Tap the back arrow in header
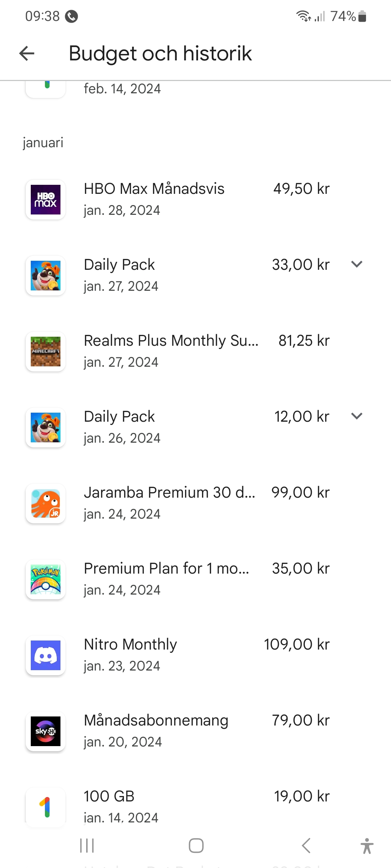This screenshot has height=868, width=391. [27, 54]
